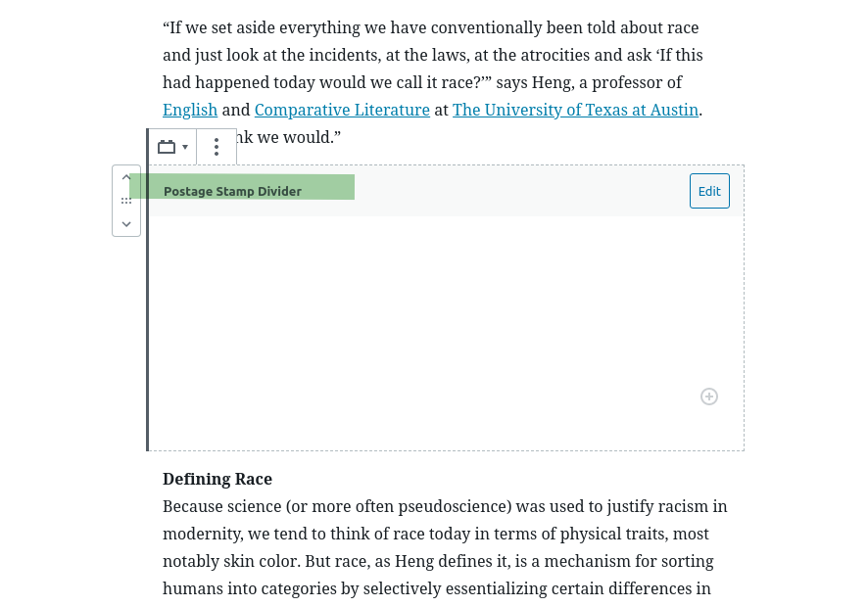Click the block drag handle dots
Image resolution: width=868 pixels, height=607 pixels.
coord(126,201)
